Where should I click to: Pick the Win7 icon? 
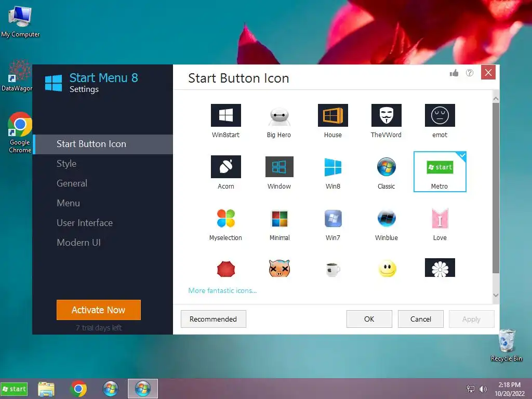coord(332,224)
